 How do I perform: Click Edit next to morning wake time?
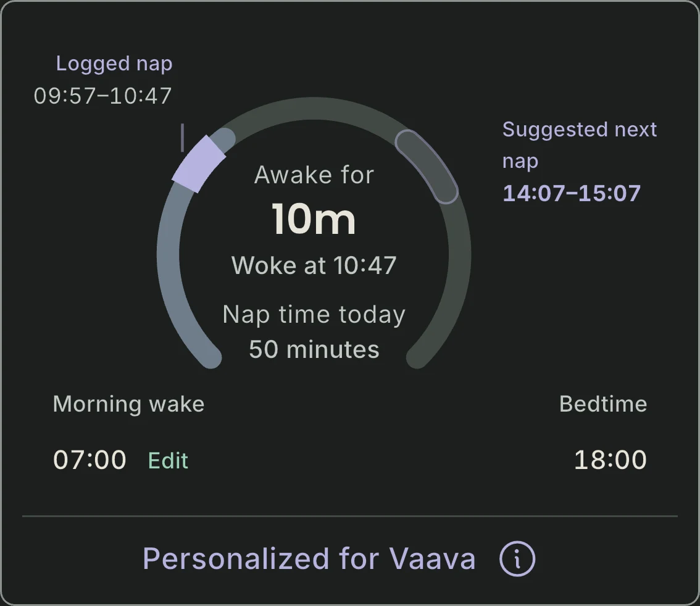pyautogui.click(x=168, y=460)
